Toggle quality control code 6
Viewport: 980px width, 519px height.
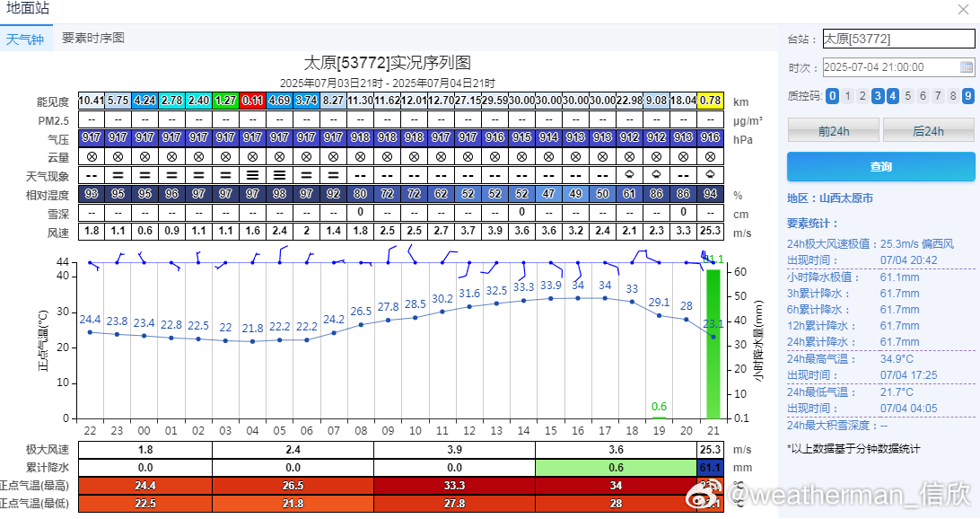[923, 96]
